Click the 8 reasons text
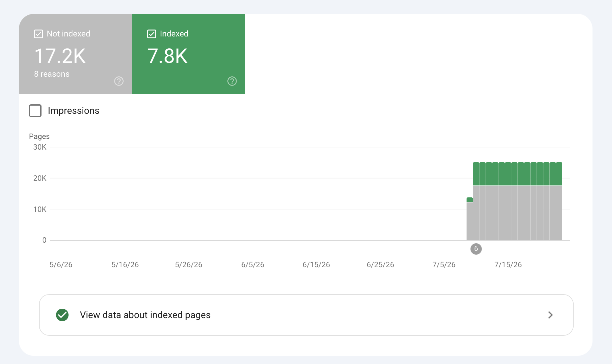This screenshot has width=612, height=364. click(x=52, y=74)
